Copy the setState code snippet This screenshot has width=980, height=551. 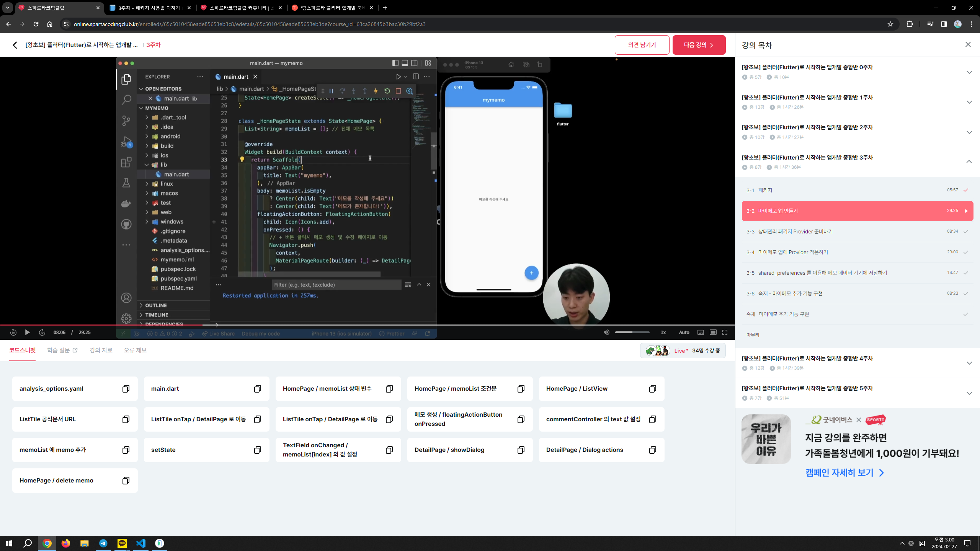pos(257,450)
